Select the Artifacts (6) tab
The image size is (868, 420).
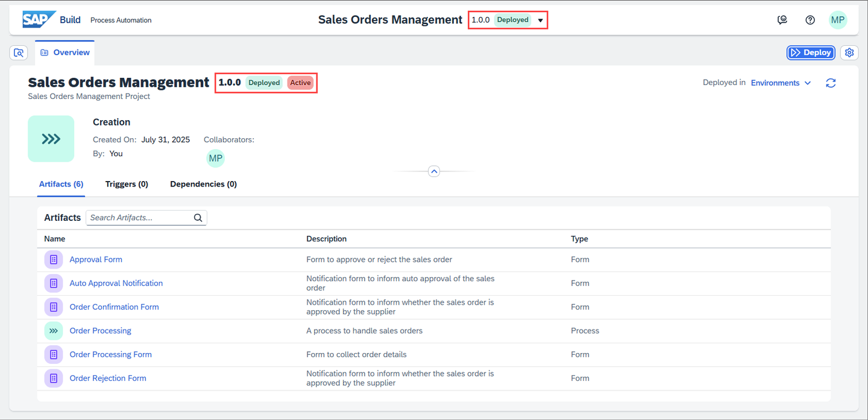point(61,184)
